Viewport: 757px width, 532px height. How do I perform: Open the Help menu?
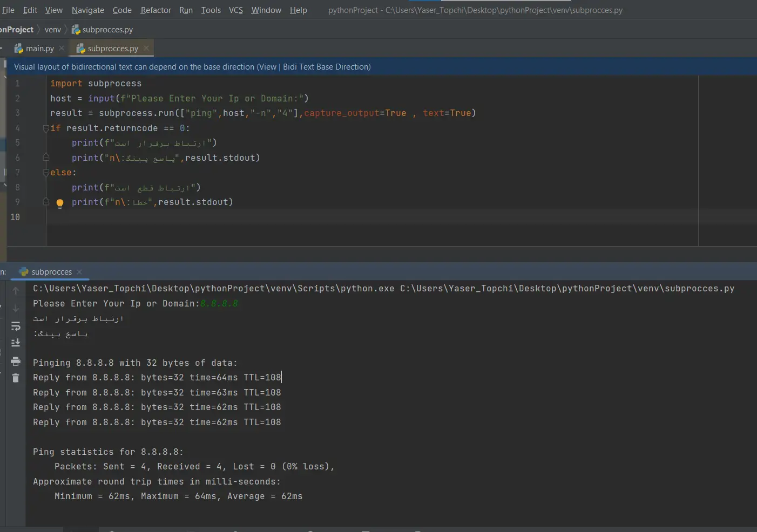point(299,10)
